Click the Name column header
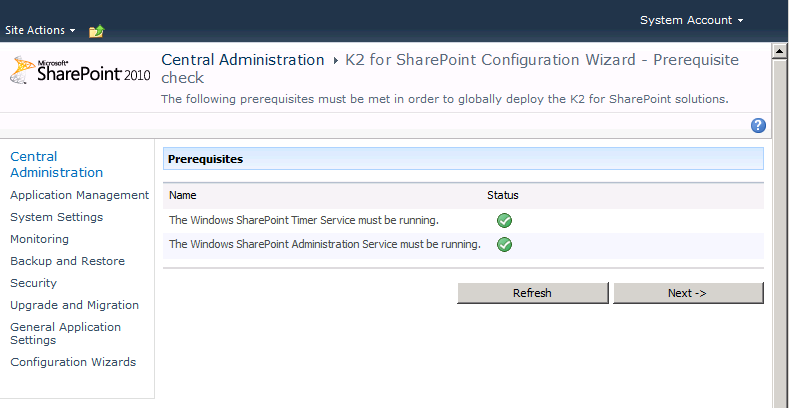The width and height of the screenshot is (789, 408). click(183, 195)
